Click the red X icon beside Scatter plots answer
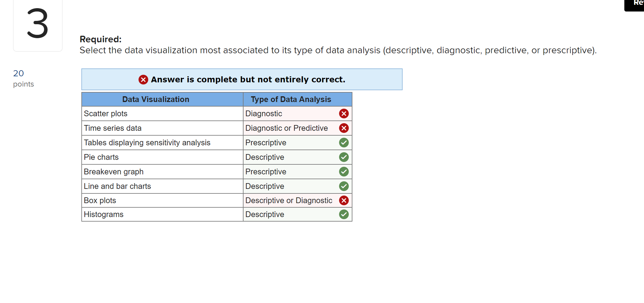 344,114
